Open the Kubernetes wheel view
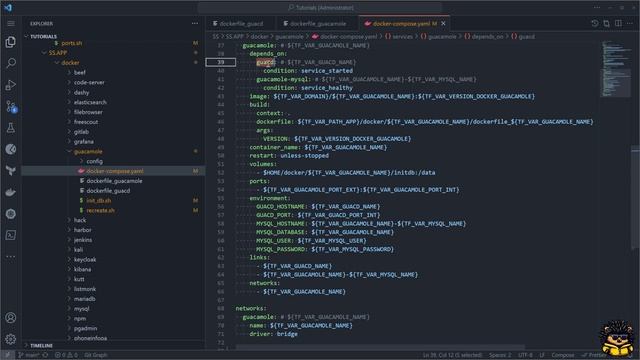The height and width of the screenshot is (360, 640). [x=11, y=213]
